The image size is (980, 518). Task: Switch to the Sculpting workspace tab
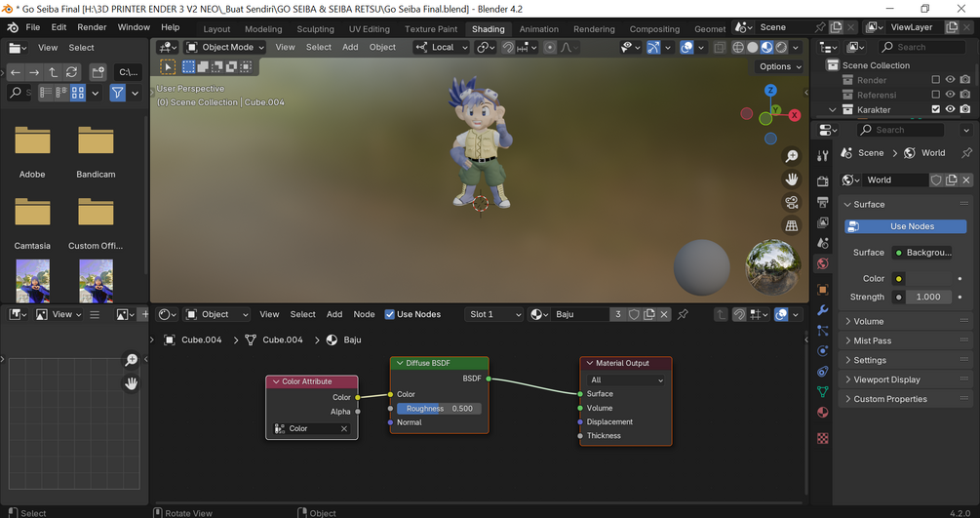(x=315, y=29)
